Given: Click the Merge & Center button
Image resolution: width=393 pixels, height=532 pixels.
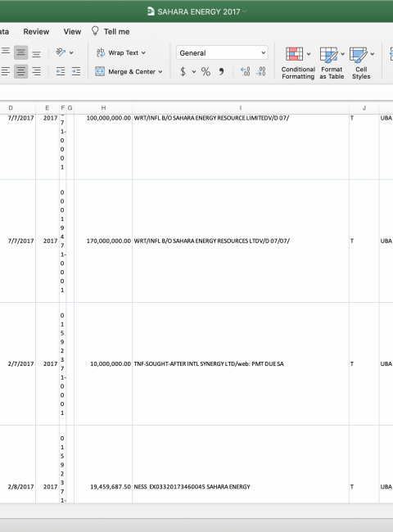Looking at the screenshot, I should coord(125,71).
